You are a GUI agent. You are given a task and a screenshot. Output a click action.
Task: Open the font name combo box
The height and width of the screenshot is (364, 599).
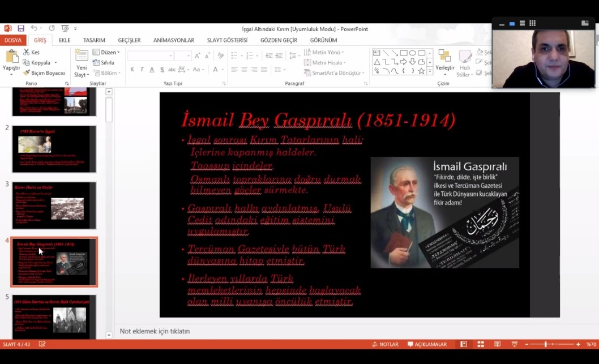pos(150,56)
